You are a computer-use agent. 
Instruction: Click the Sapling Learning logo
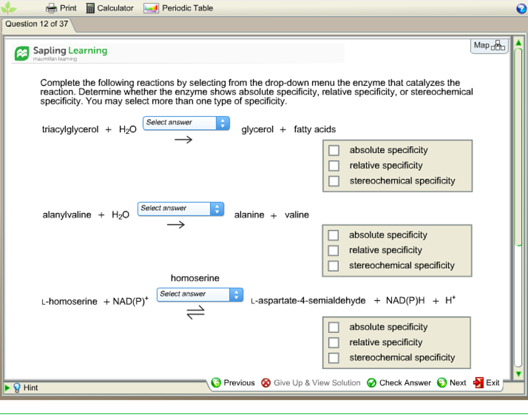tap(60, 52)
